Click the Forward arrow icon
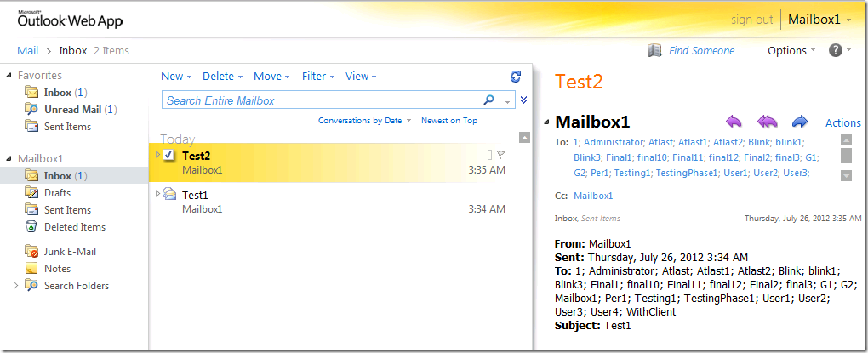 (800, 122)
